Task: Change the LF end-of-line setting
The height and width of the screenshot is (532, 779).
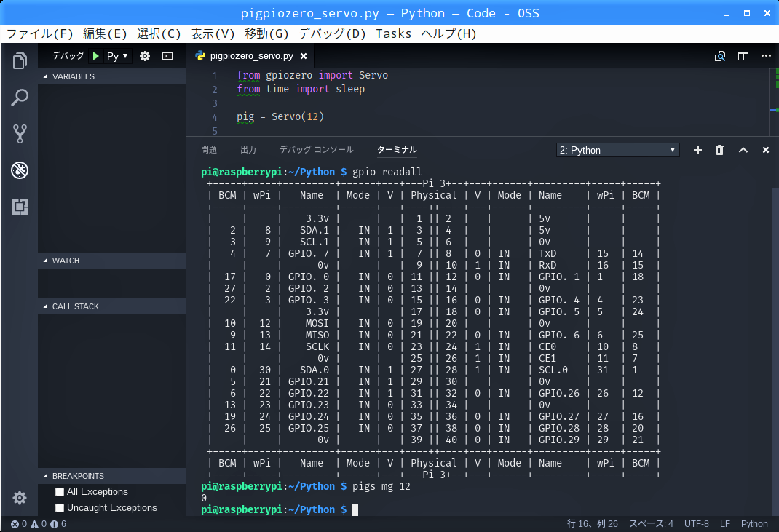Action: 725,524
